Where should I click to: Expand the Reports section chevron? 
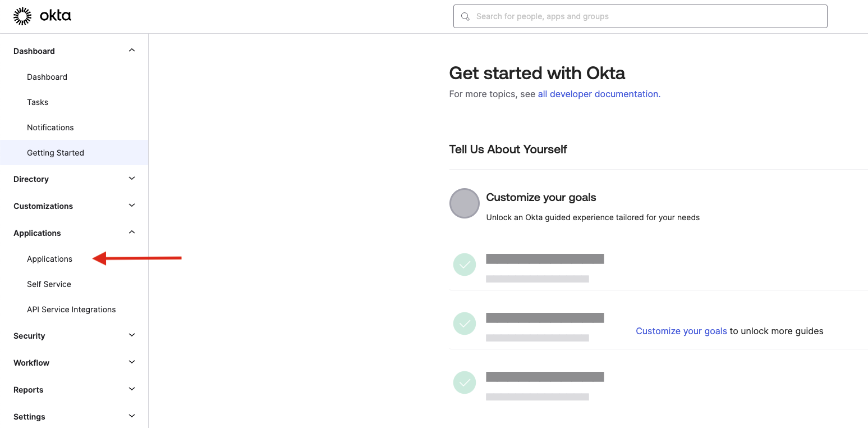click(x=132, y=389)
